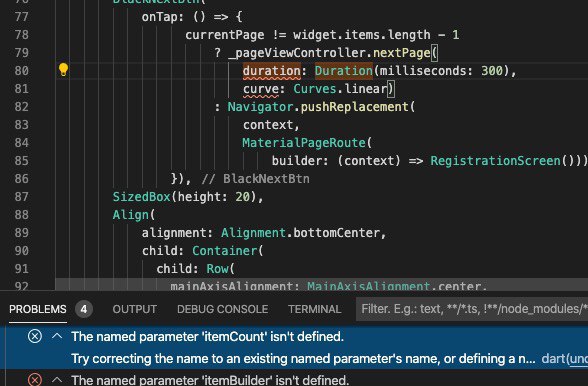Image resolution: width=588 pixels, height=386 pixels.
Task: Collapse the itemCount problem entry chevron
Action: coord(57,336)
